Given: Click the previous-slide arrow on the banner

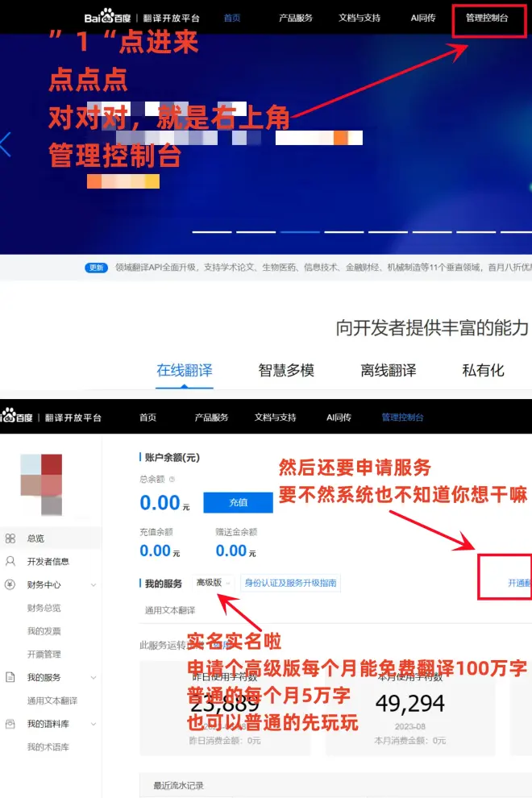Looking at the screenshot, I should (x=6, y=145).
